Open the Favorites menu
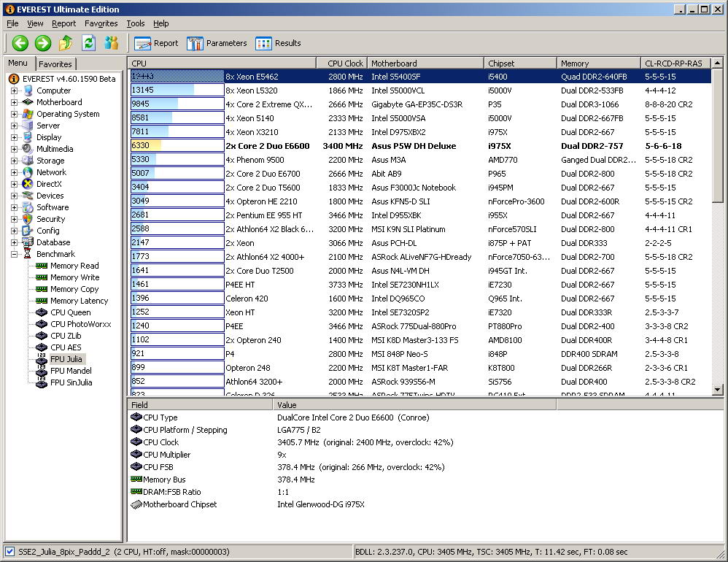The width and height of the screenshot is (728, 562). [101, 23]
